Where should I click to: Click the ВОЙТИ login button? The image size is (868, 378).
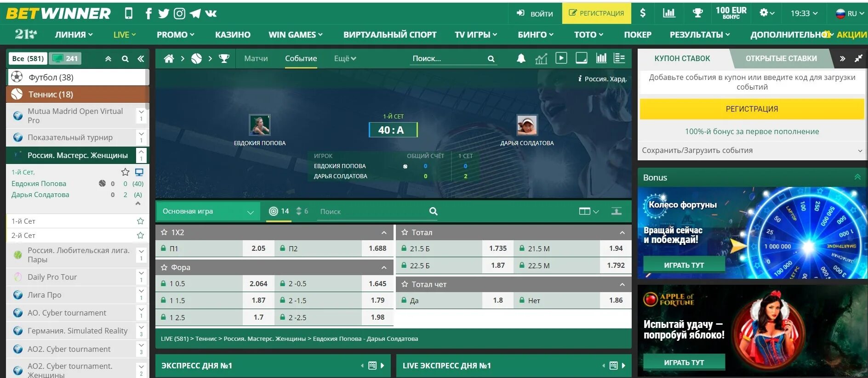point(535,13)
